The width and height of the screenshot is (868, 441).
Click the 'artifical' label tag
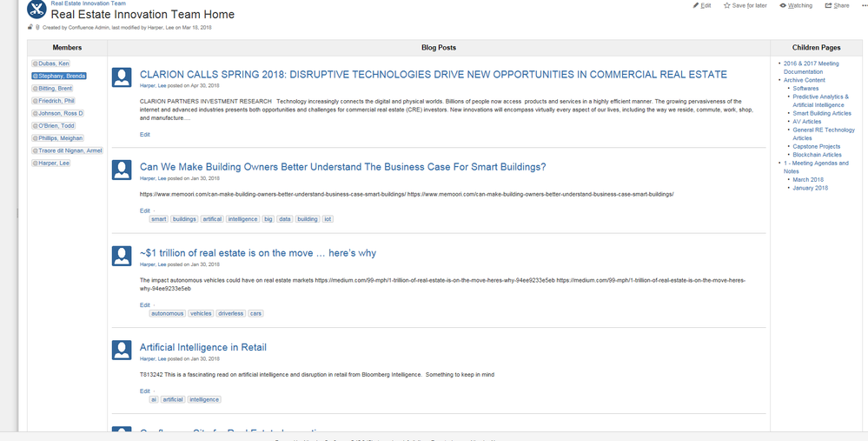click(x=212, y=219)
